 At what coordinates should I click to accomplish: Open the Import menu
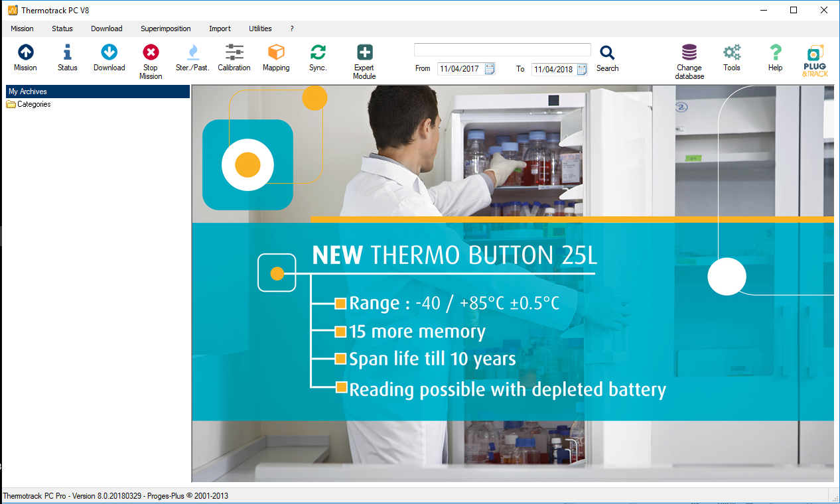tap(220, 29)
